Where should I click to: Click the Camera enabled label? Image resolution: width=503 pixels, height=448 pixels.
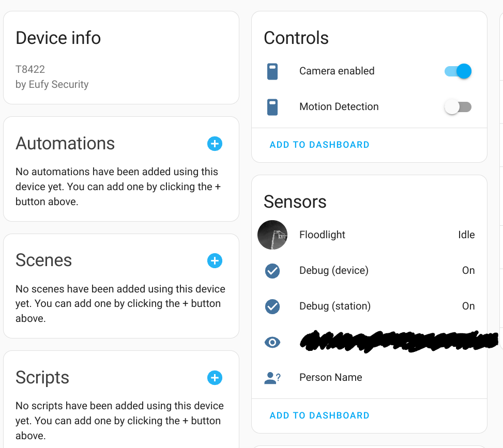point(337,71)
